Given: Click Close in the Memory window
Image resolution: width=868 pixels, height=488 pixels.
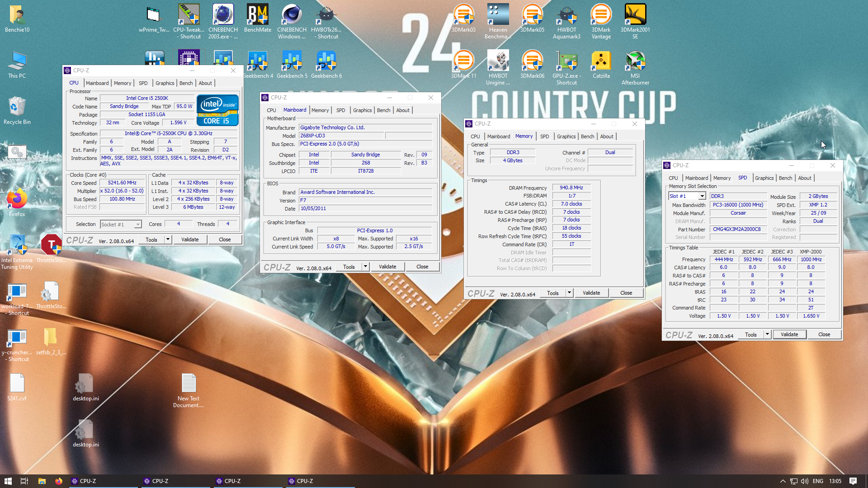Looking at the screenshot, I should pos(626,293).
